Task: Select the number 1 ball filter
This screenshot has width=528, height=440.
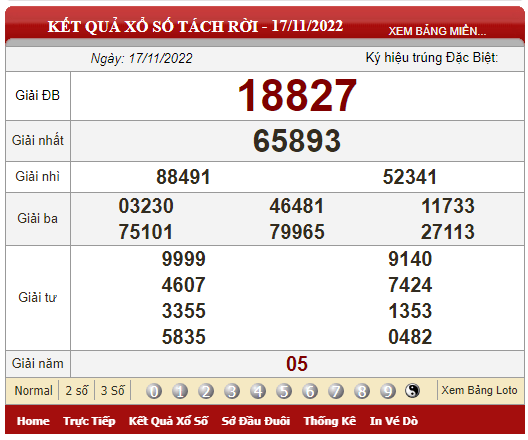Action: point(180,391)
